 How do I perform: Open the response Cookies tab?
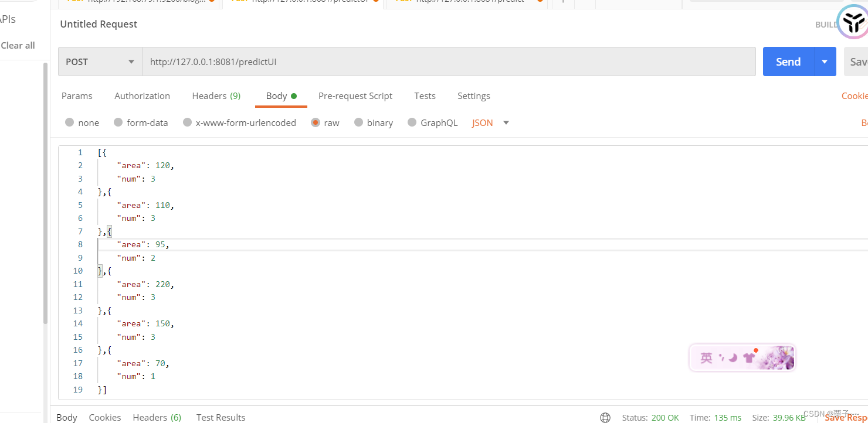point(105,417)
